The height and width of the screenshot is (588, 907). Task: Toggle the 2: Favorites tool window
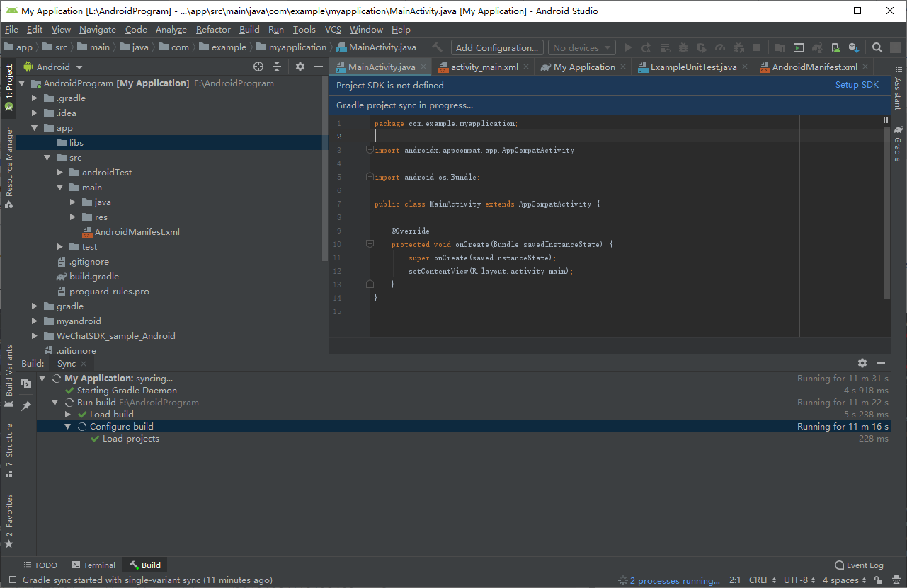[x=9, y=521]
